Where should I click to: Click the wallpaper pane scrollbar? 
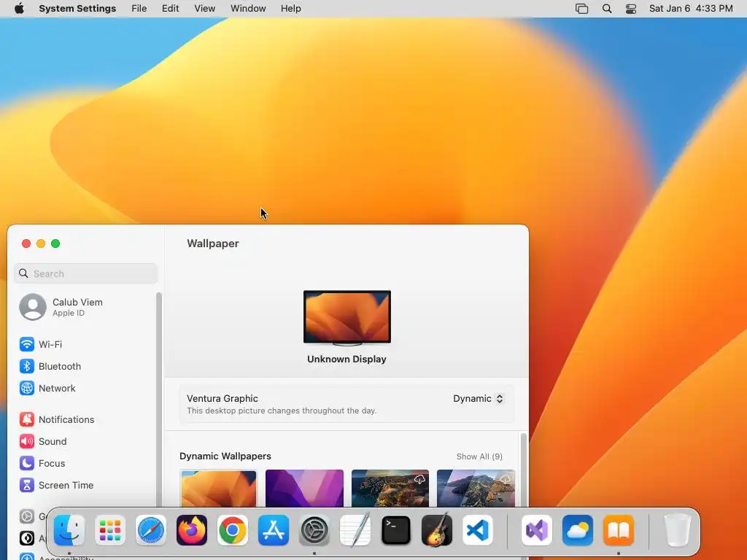(x=524, y=469)
